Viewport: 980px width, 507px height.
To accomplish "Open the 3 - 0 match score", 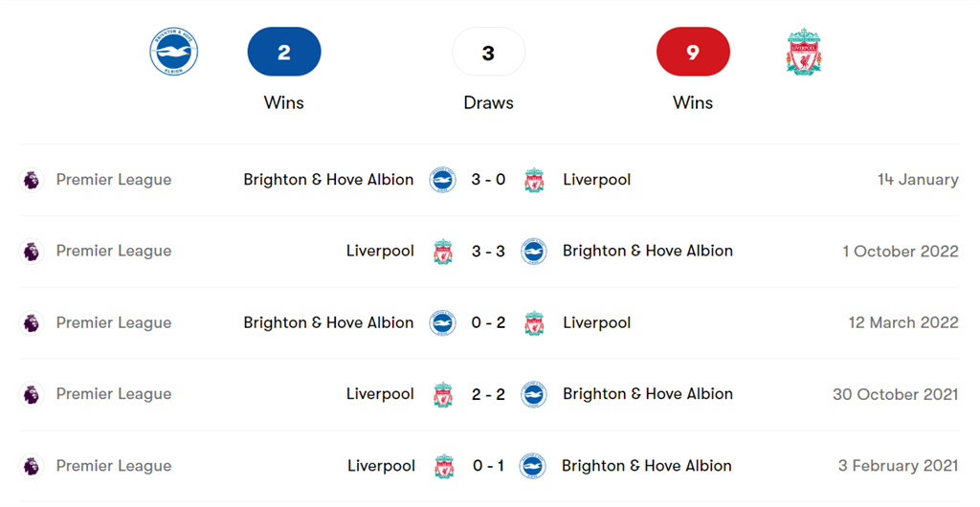I will [x=488, y=180].
